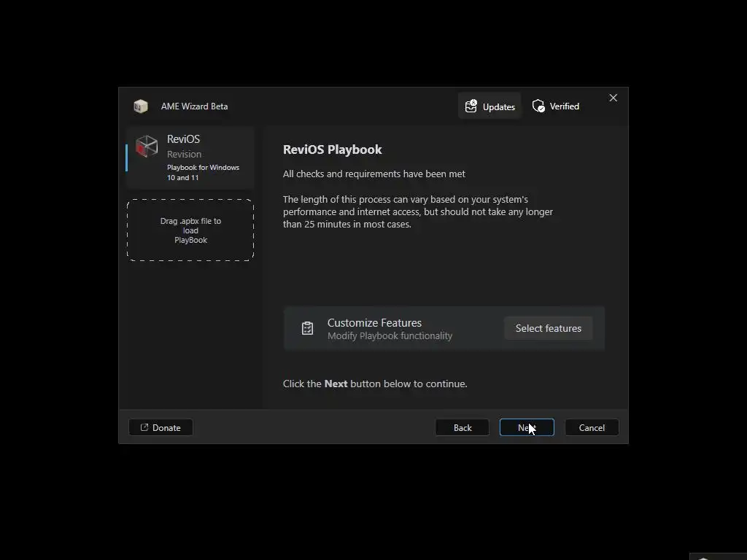The image size is (747, 560).
Task: Go Back to the previous step
Action: (x=462, y=427)
